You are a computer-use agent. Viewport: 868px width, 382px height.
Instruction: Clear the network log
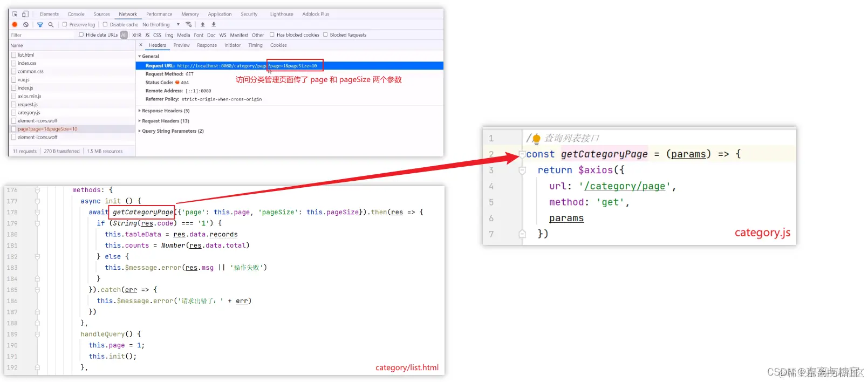(25, 24)
